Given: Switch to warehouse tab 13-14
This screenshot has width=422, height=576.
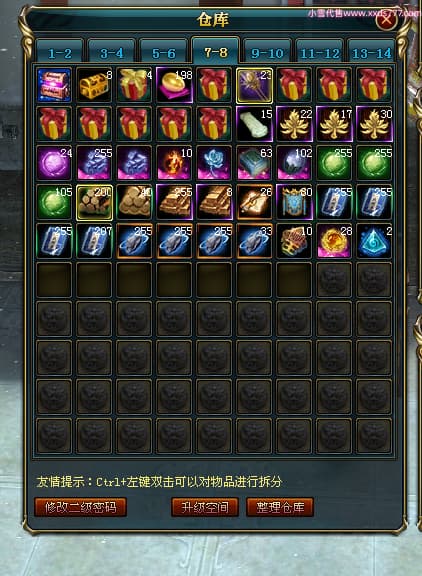Looking at the screenshot, I should [x=371, y=53].
